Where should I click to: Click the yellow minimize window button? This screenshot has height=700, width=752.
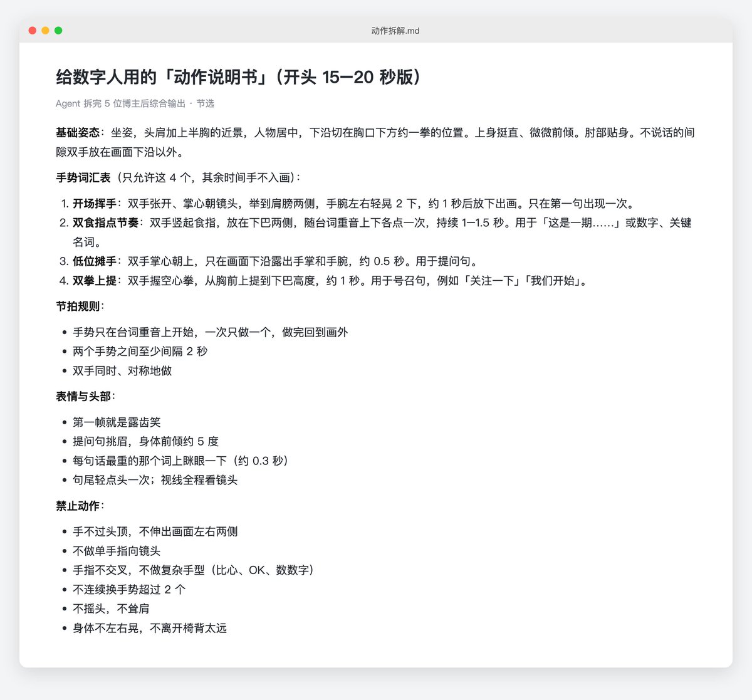click(45, 30)
